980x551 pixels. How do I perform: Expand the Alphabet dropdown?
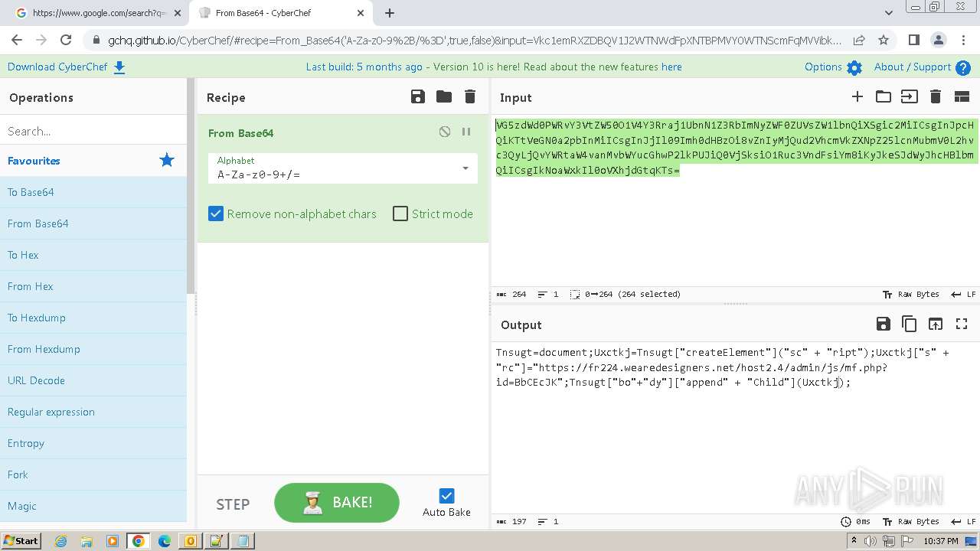465,168
